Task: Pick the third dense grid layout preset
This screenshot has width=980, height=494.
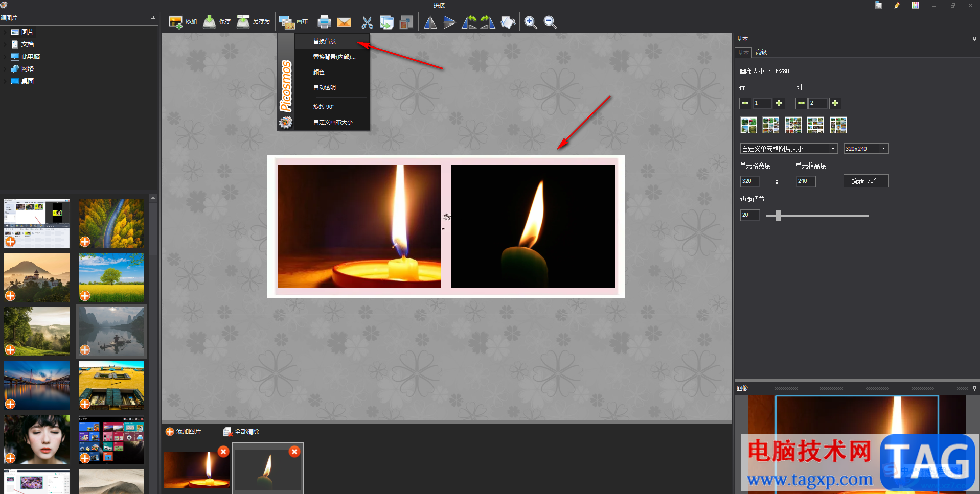Action: click(x=793, y=125)
